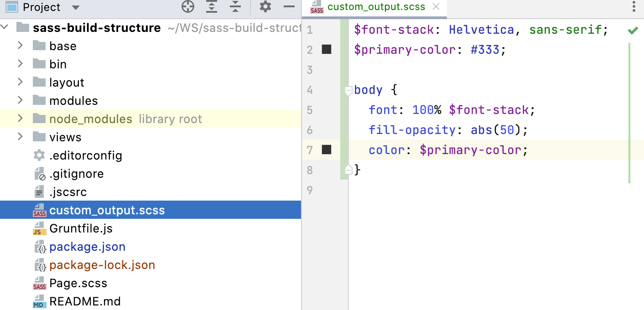This screenshot has width=644, height=310.
Task: Click the Collapse All icon in Project toolbar
Action: coord(235,7)
